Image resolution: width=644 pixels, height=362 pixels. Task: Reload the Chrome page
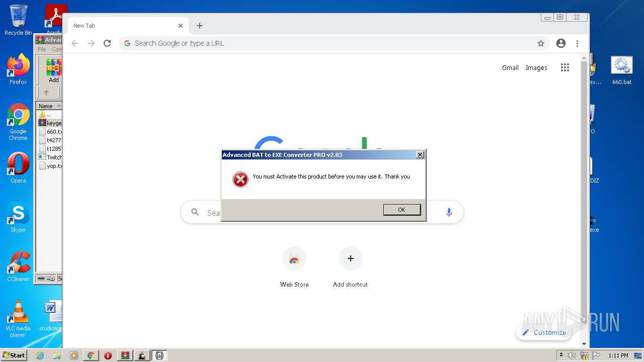pos(107,43)
